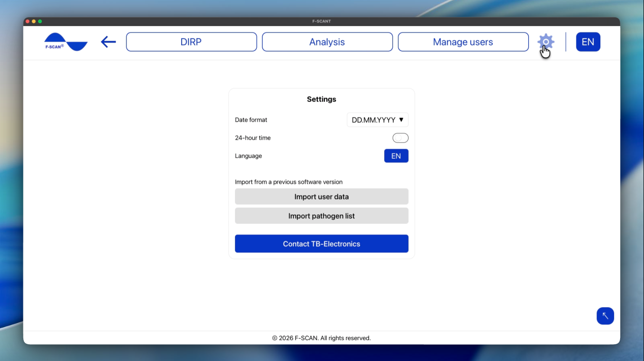Click the F-SCANT window title

322,21
